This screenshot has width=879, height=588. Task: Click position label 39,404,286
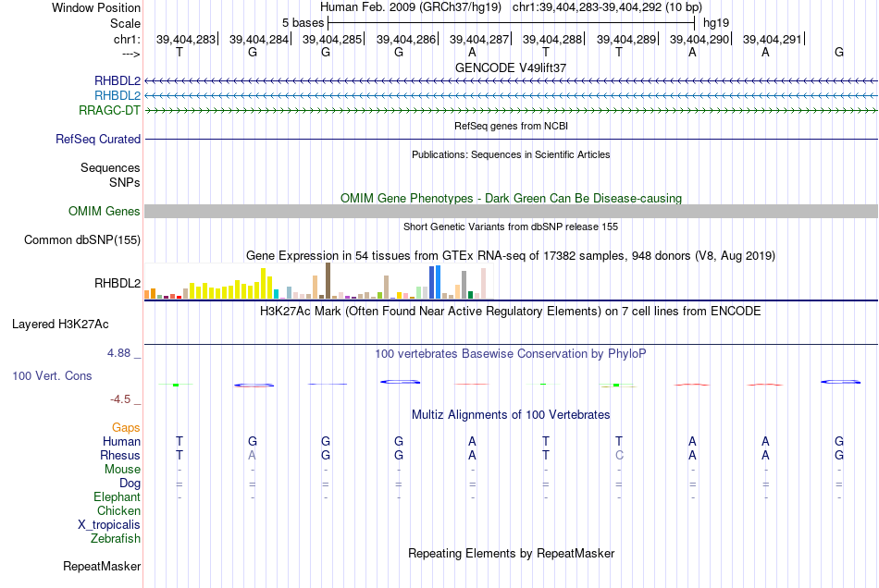point(406,39)
